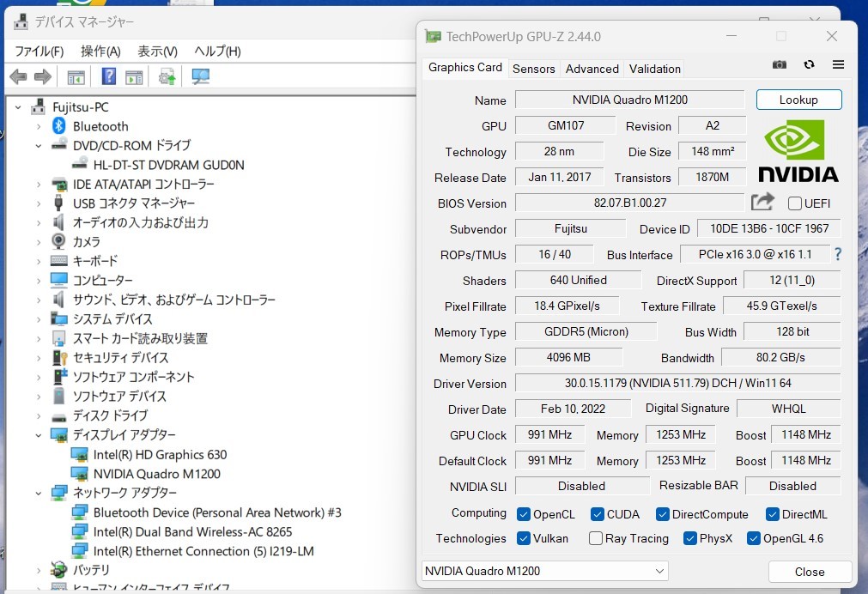
Task: Toggle the Vulkan checkbox
Action: point(523,538)
